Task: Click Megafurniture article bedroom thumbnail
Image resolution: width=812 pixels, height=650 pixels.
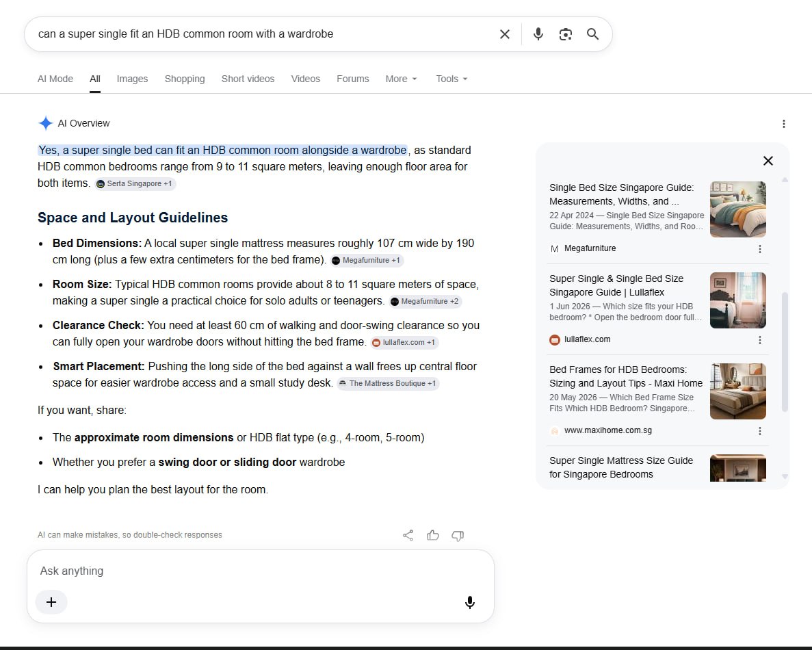Action: click(x=738, y=209)
